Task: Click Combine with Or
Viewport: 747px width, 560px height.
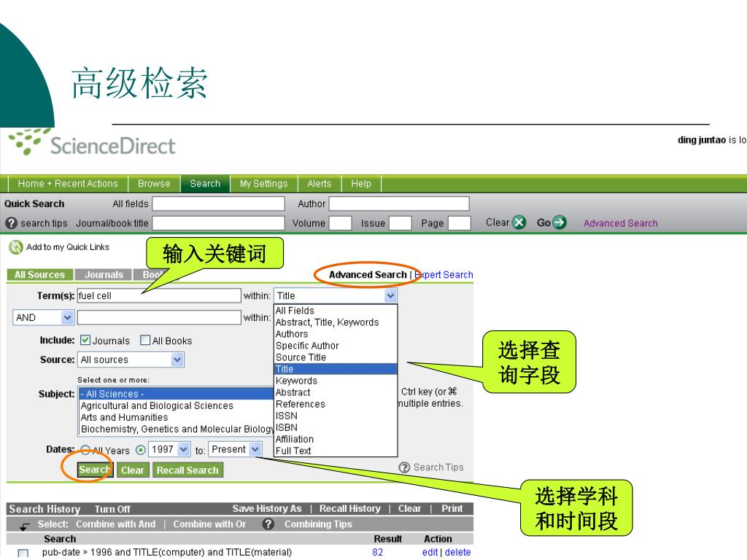Action: point(209,524)
